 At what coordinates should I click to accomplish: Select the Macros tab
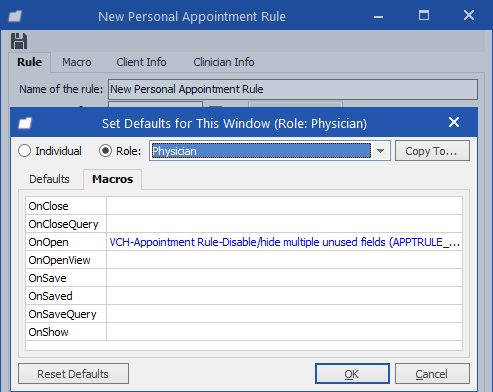112,179
